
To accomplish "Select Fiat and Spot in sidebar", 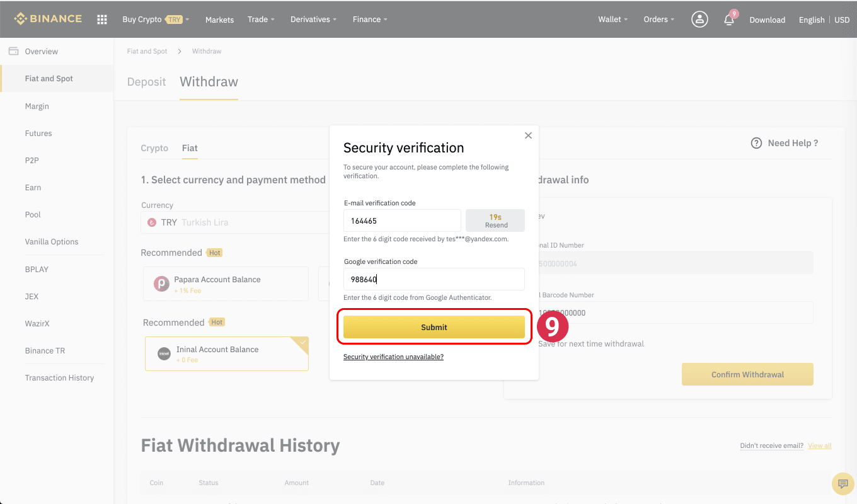I will [57, 79].
